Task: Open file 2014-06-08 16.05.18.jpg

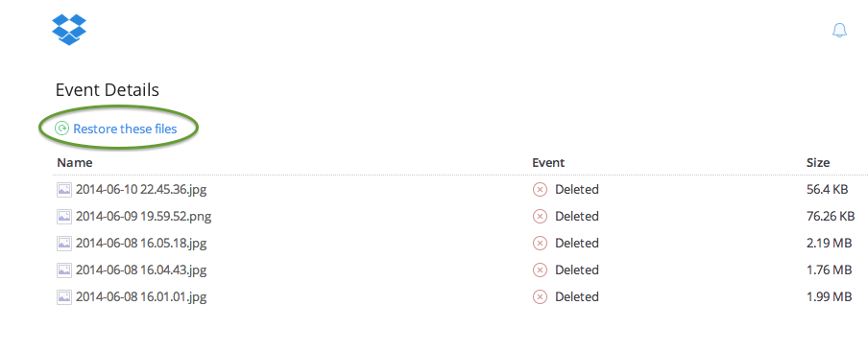Action: coord(141,244)
